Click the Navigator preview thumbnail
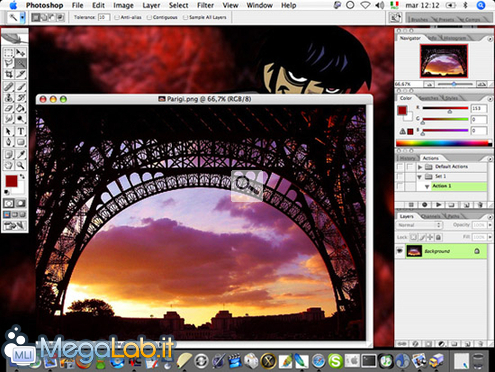The height and width of the screenshot is (372, 495). point(444,61)
